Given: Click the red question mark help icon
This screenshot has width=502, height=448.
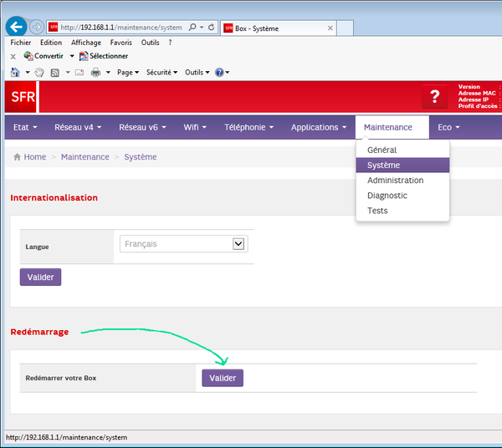Looking at the screenshot, I should tap(434, 97).
